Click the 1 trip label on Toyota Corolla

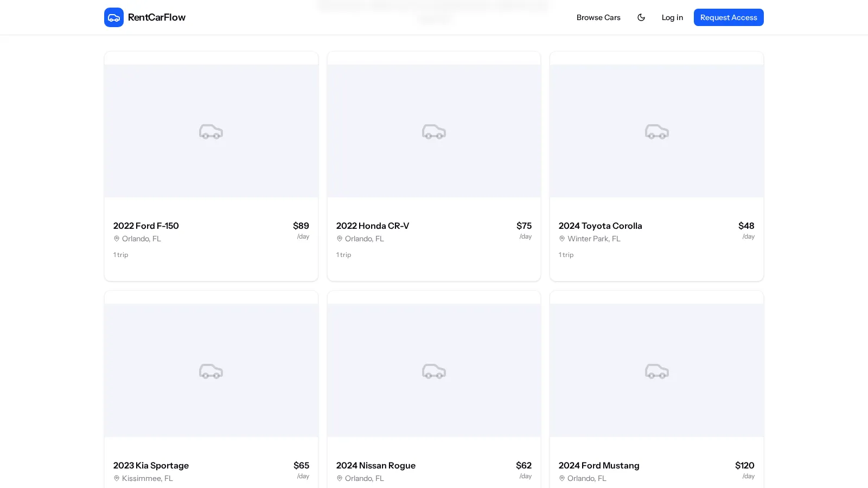pyautogui.click(x=566, y=255)
